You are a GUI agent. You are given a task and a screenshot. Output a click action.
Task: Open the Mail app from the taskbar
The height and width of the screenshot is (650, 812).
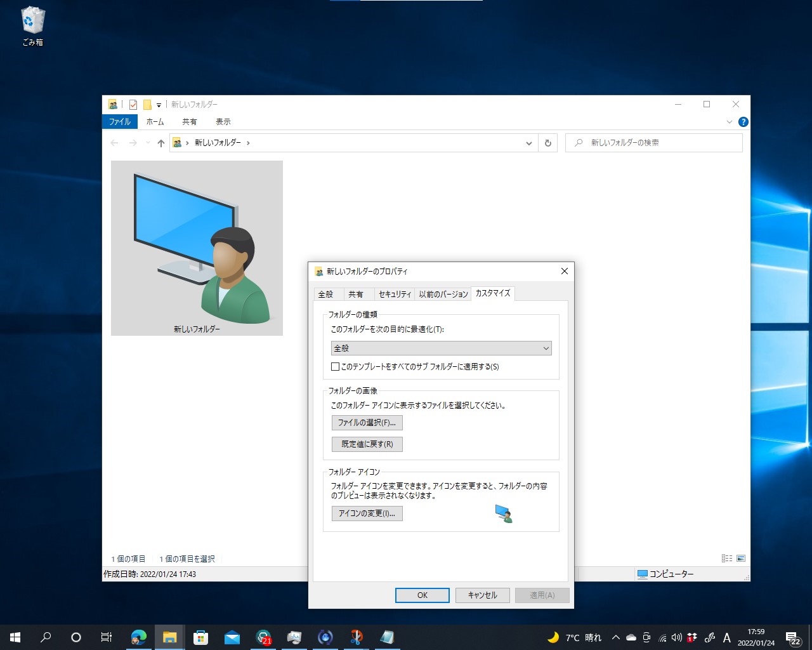pyautogui.click(x=232, y=637)
